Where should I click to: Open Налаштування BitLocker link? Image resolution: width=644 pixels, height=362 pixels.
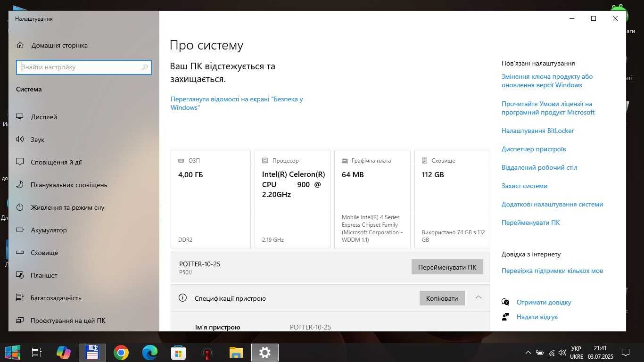(x=537, y=131)
